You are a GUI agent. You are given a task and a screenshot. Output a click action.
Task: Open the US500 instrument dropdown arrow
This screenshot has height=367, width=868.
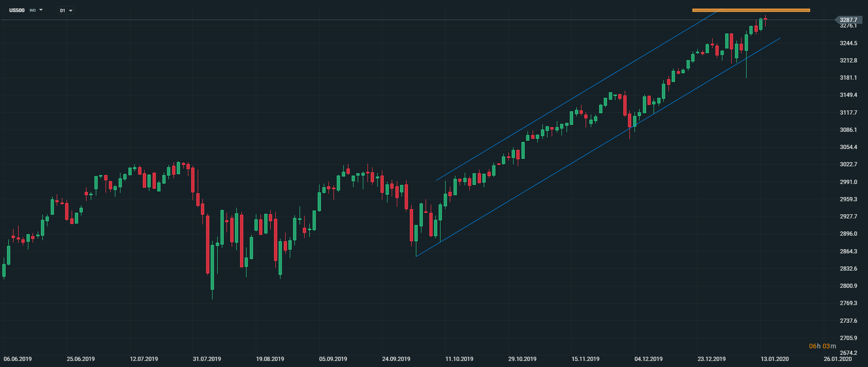41,10
